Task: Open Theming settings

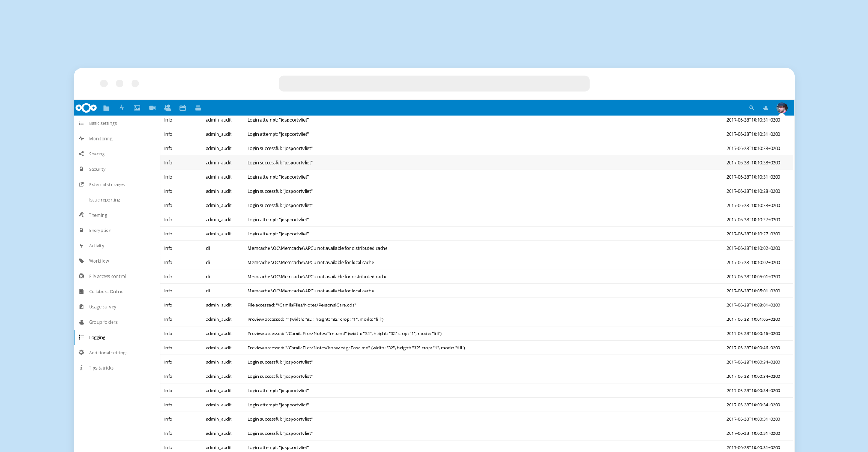Action: (98, 215)
